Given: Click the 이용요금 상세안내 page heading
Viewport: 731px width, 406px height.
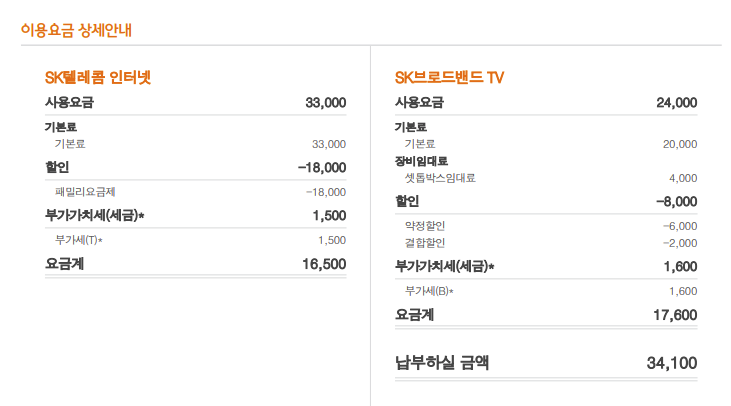Looking at the screenshot, I should coord(77,30).
